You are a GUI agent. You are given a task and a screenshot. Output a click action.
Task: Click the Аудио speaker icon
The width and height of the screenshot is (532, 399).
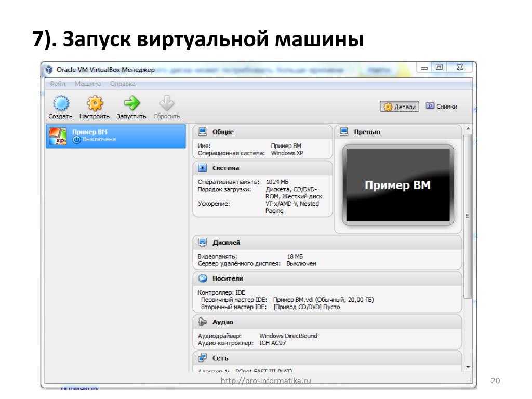pos(203,322)
